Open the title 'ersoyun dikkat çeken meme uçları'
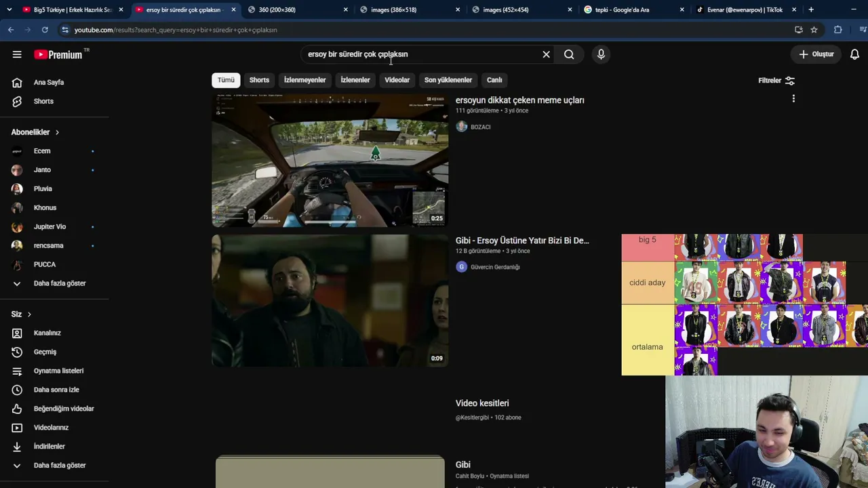Viewport: 868px width, 488px height. (x=519, y=100)
